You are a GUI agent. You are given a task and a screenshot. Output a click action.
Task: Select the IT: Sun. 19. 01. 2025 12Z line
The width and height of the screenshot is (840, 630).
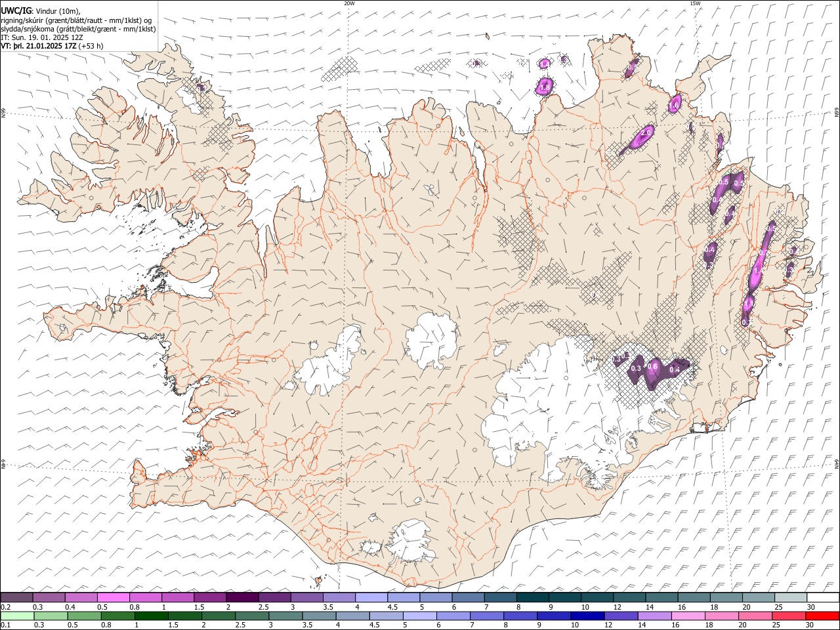click(x=42, y=37)
